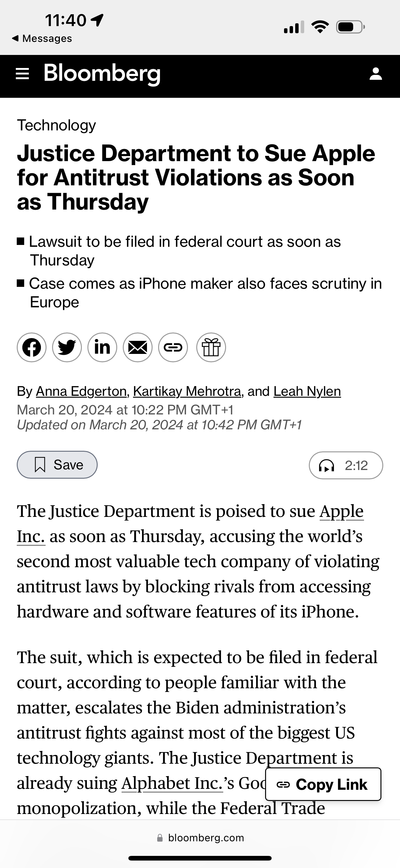Screen dimensions: 400x868
Task: Open the Technology section label
Action: [56, 125]
